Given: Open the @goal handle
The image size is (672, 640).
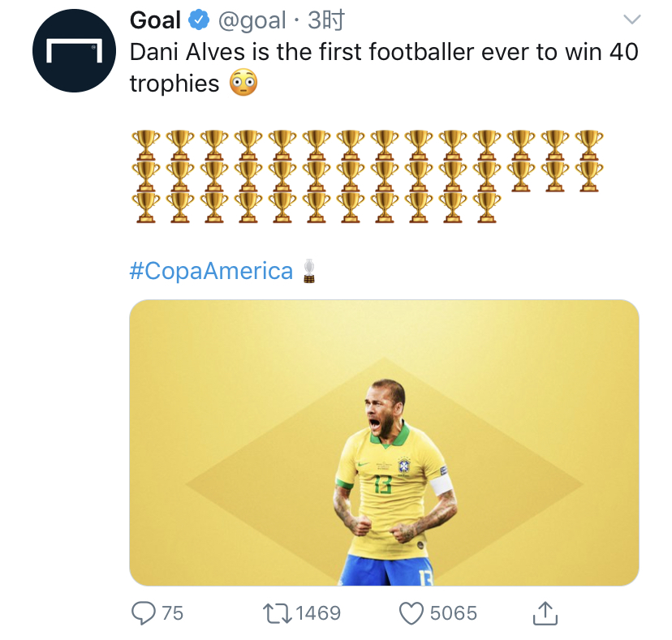Looking at the screenshot, I should click(x=252, y=20).
